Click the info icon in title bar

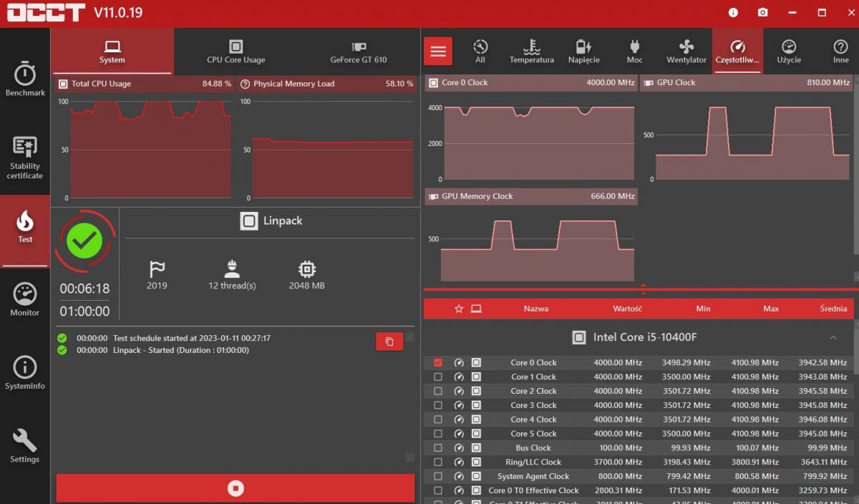[733, 13]
